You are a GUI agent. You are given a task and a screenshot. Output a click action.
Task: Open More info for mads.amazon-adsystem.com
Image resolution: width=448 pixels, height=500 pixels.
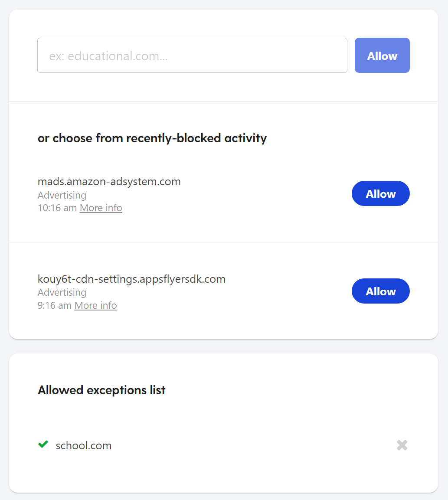(101, 208)
